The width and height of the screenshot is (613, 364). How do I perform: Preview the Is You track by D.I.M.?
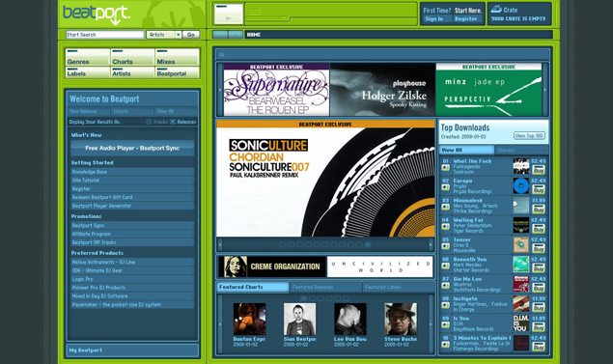click(445, 325)
